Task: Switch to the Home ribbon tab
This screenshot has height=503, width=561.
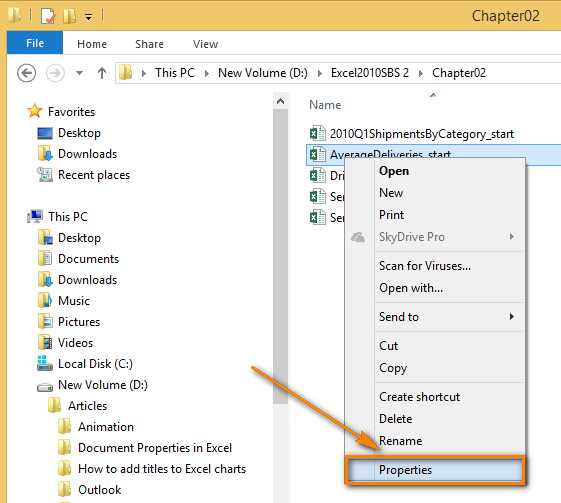Action: pos(92,44)
